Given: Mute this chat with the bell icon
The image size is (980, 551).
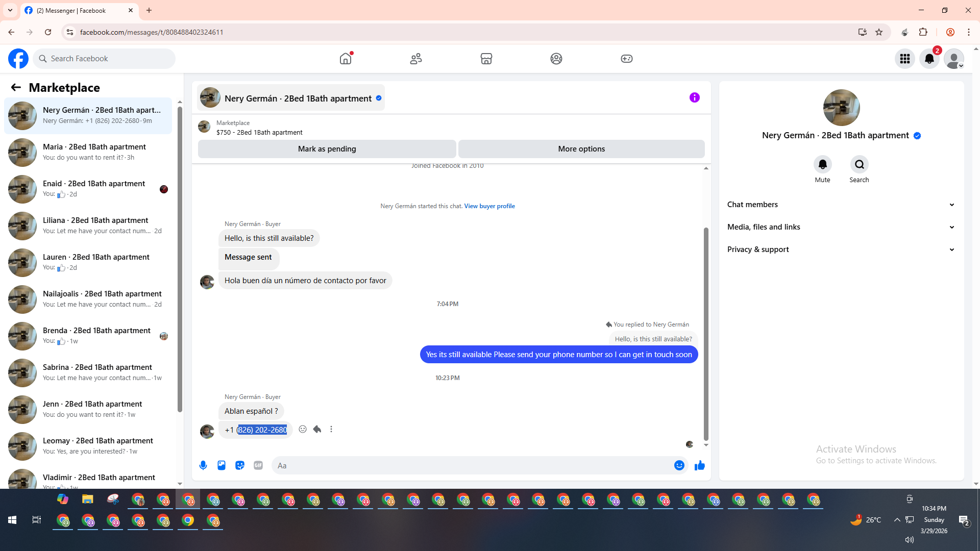Looking at the screenshot, I should 822,164.
